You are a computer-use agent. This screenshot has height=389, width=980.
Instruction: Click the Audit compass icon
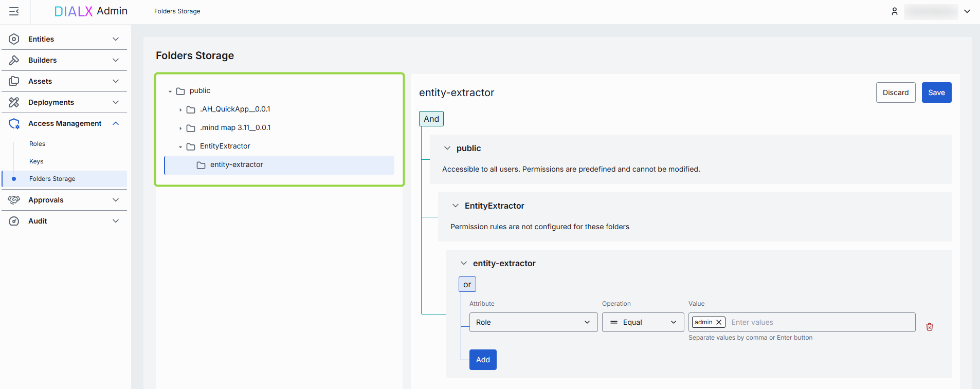point(14,221)
